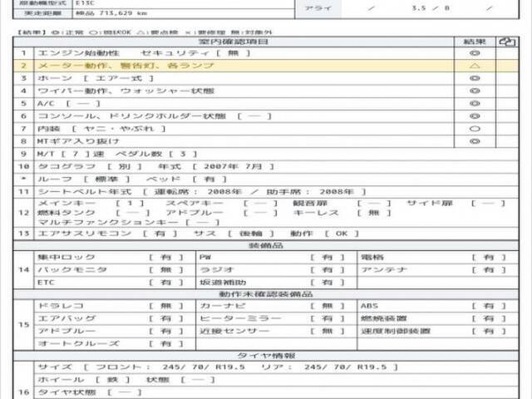Click the アンテナ [有] entry

pyautogui.click(x=433, y=269)
